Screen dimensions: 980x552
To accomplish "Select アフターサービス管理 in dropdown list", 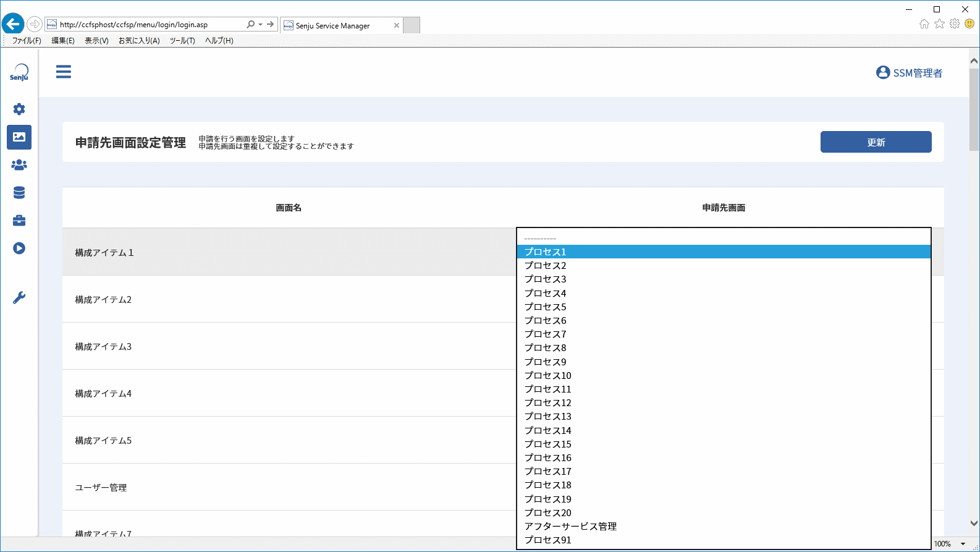I will [724, 526].
